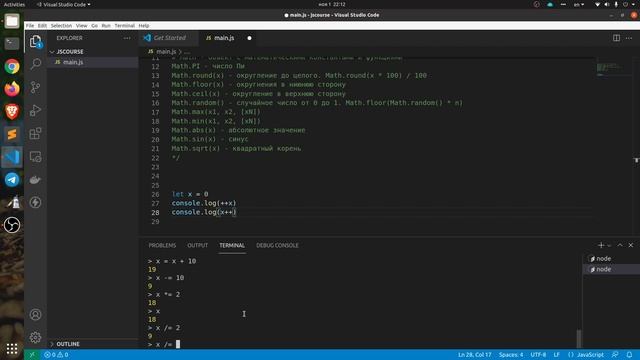Click the Ln 28, Col 17 status item
Viewport: 640px width, 360px height.
[475, 355]
